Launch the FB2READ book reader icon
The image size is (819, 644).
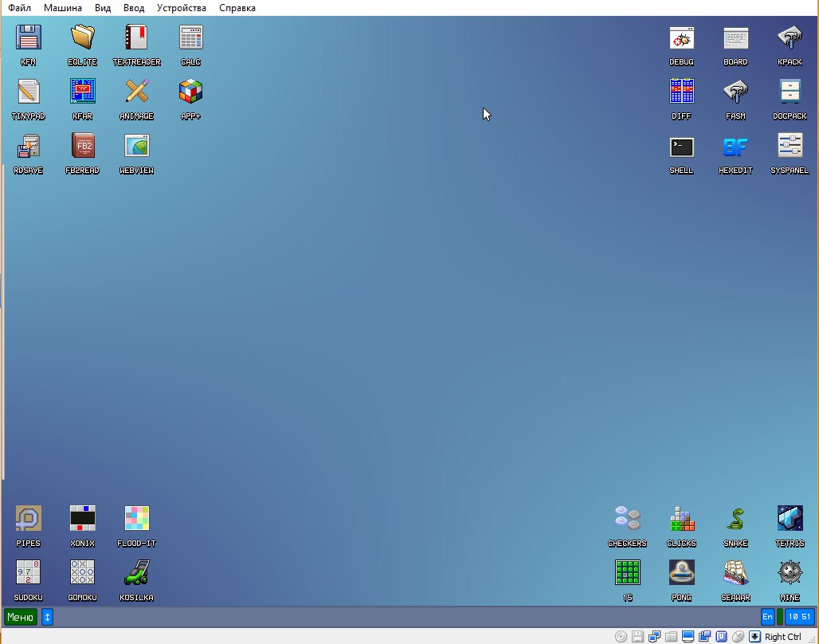[x=83, y=147]
